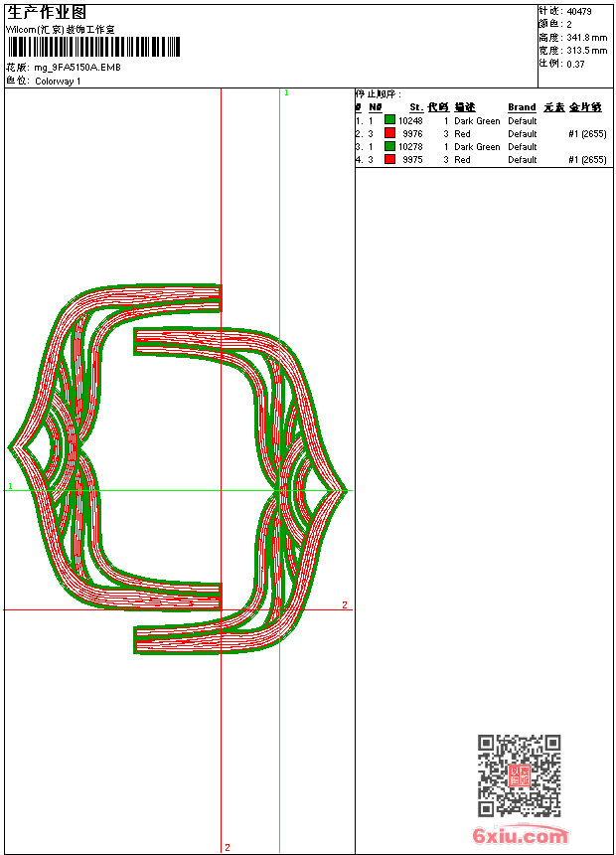
Task: Click the QR code image
Action: (x=520, y=775)
